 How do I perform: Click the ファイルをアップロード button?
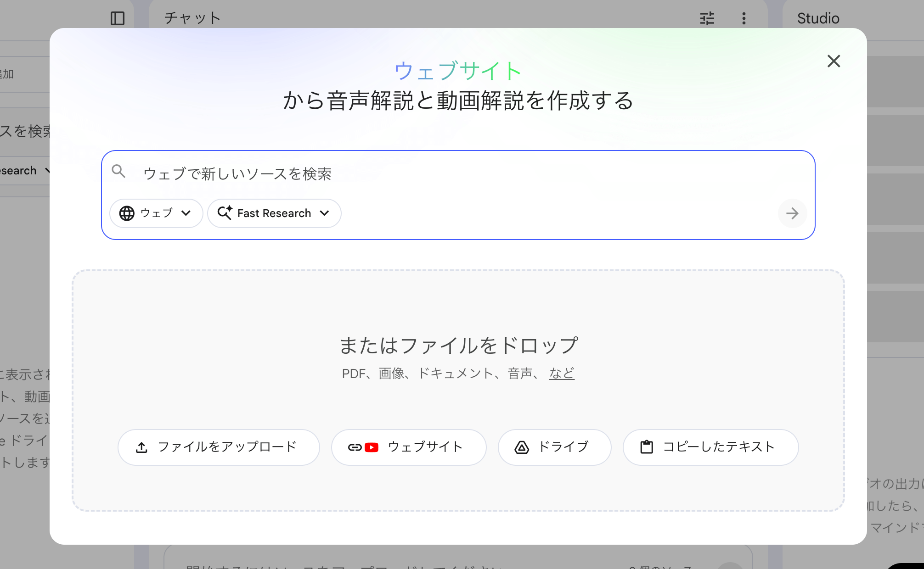(219, 447)
